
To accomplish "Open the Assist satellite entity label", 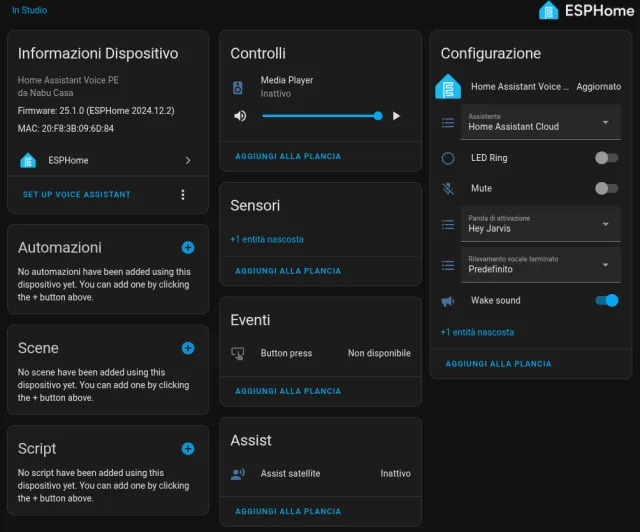I will pyautogui.click(x=290, y=474).
